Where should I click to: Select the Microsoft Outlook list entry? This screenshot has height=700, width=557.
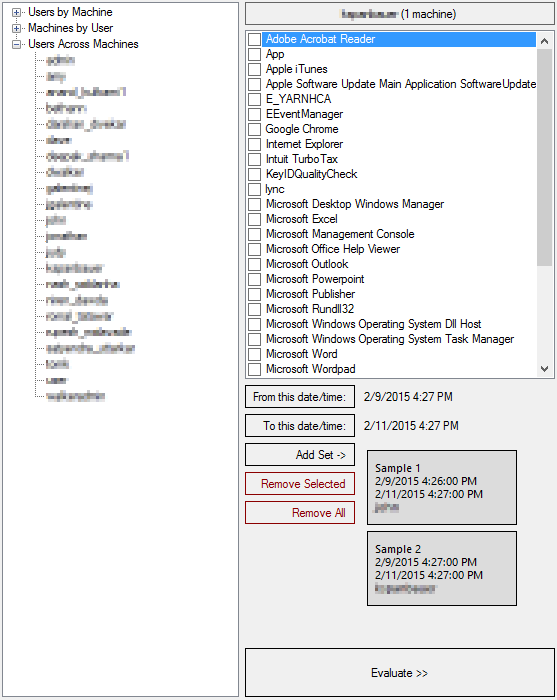pyautogui.click(x=307, y=264)
